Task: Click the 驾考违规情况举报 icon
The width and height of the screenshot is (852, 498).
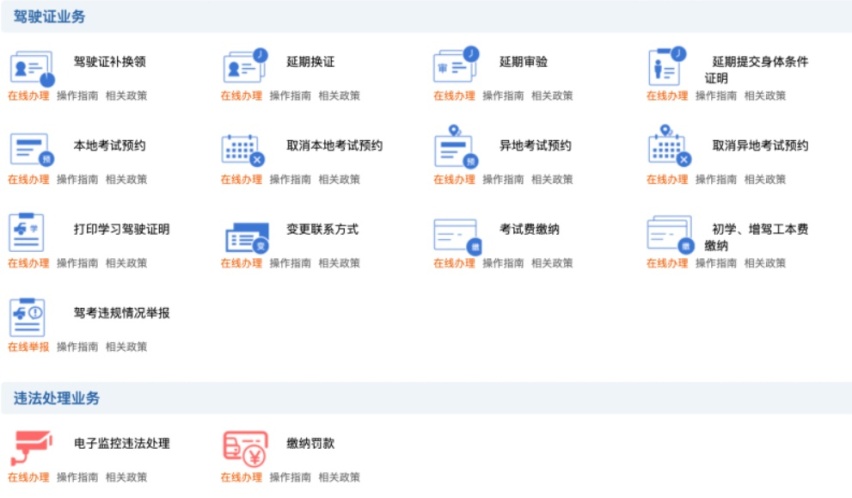Action: coord(27,317)
